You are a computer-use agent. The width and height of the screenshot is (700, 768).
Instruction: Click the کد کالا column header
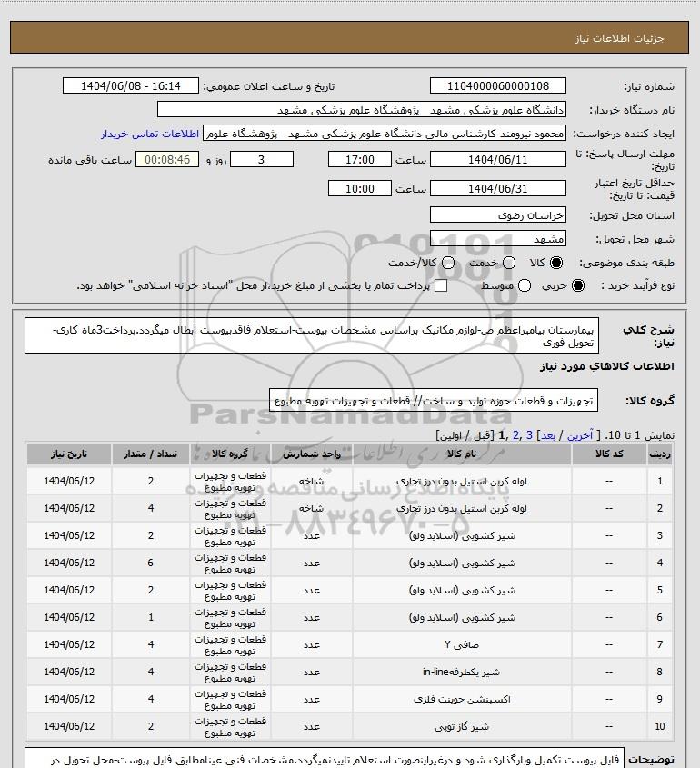coord(609,454)
